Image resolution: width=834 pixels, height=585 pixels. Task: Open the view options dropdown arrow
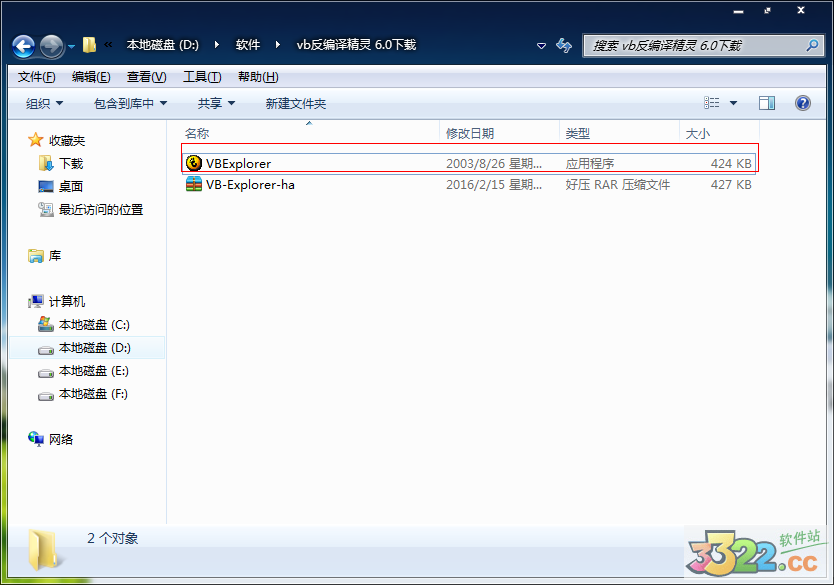[x=733, y=103]
